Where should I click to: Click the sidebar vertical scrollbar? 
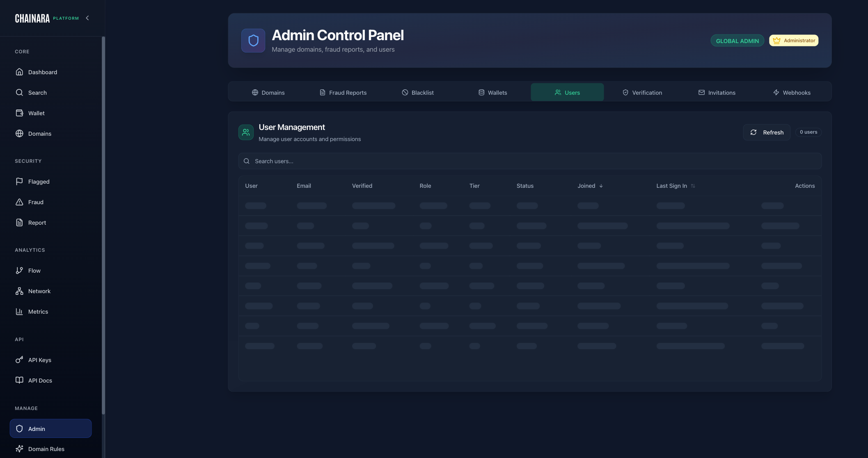[103, 226]
